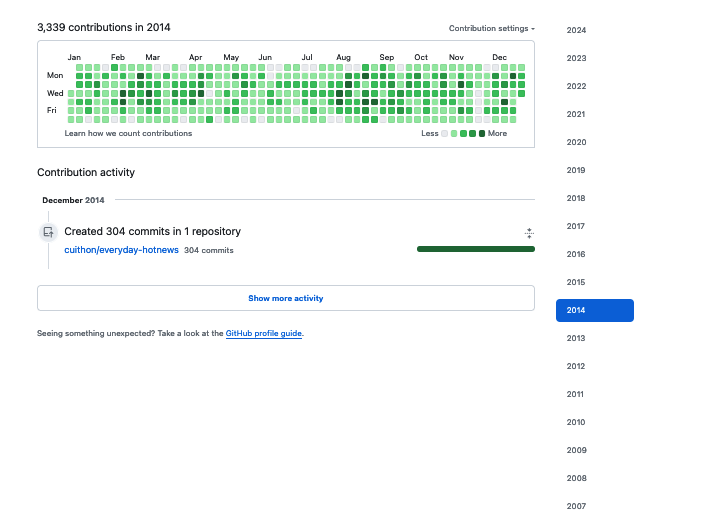Open cuithon/everyday-hotnews repository link
The width and height of the screenshot is (710, 530).
pos(121,250)
